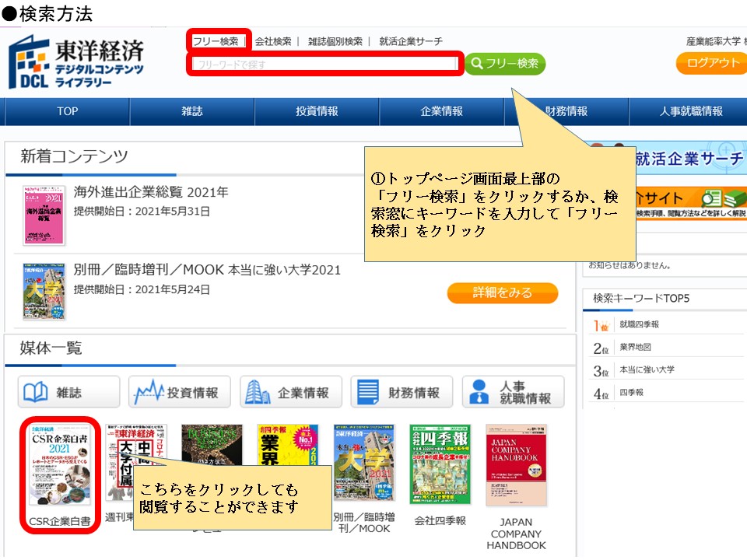Screen dimensions: 747x560
Task: Click the third-ranked keyword 本当に強い大学
Action: coord(647,369)
